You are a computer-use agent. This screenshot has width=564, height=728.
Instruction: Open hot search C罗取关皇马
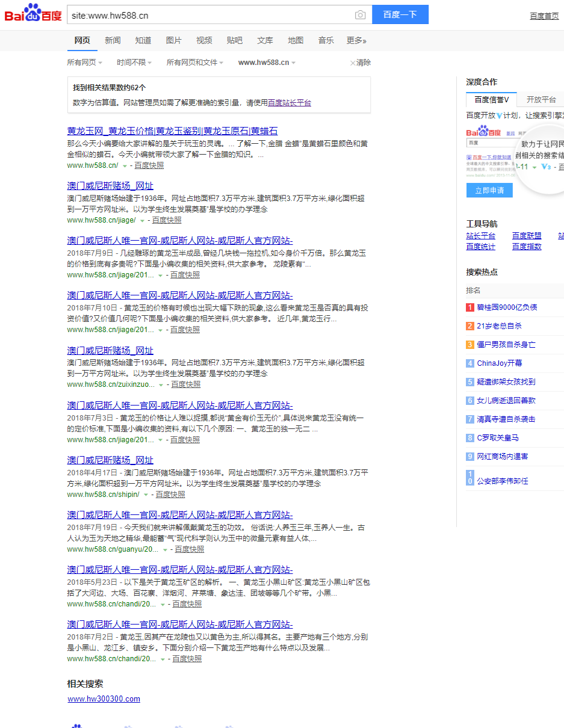[498, 438]
